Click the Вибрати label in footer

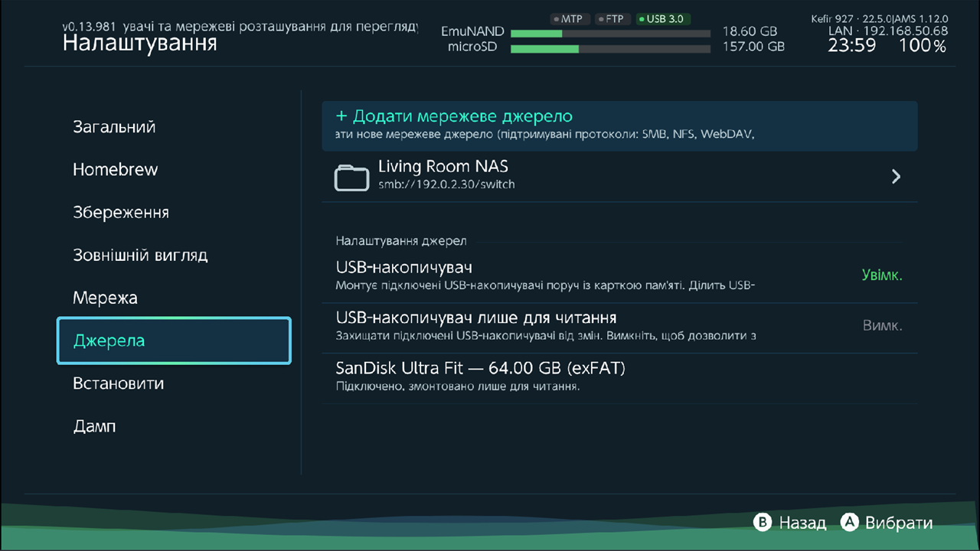899,523
